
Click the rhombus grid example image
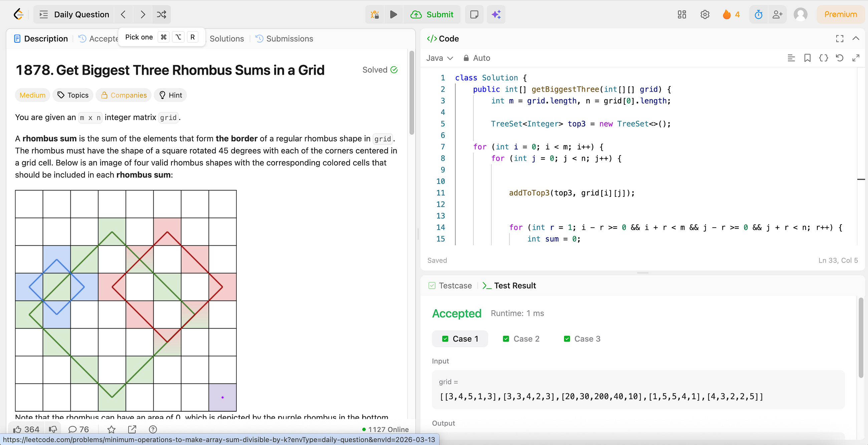(126, 301)
